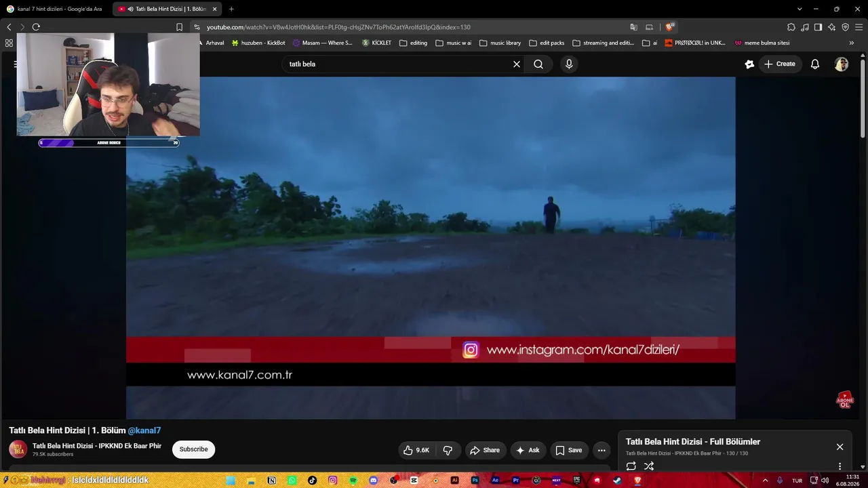Show the hidden bookmarks overflow chevron

click(x=852, y=43)
